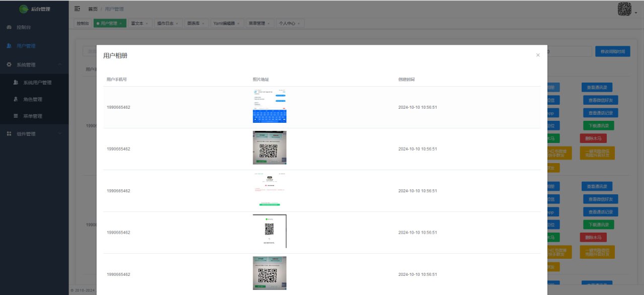Click the 创建时间 column header
644x295 pixels.
[407, 80]
